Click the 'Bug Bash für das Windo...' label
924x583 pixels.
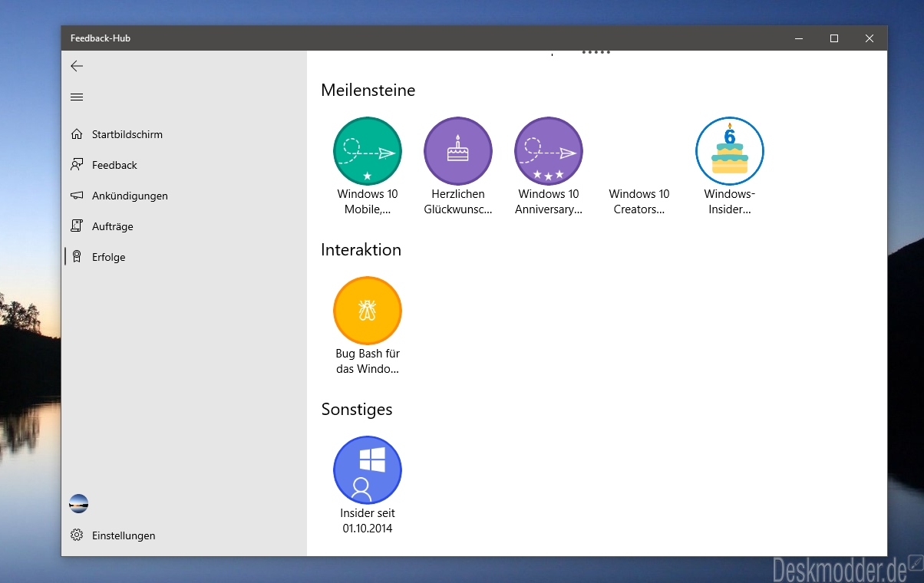pyautogui.click(x=368, y=361)
